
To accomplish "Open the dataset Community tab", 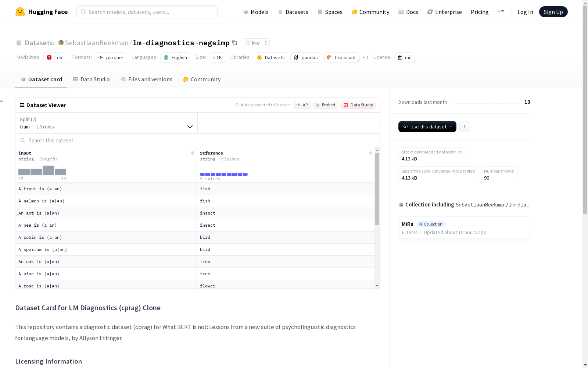I will pyautogui.click(x=202, y=79).
